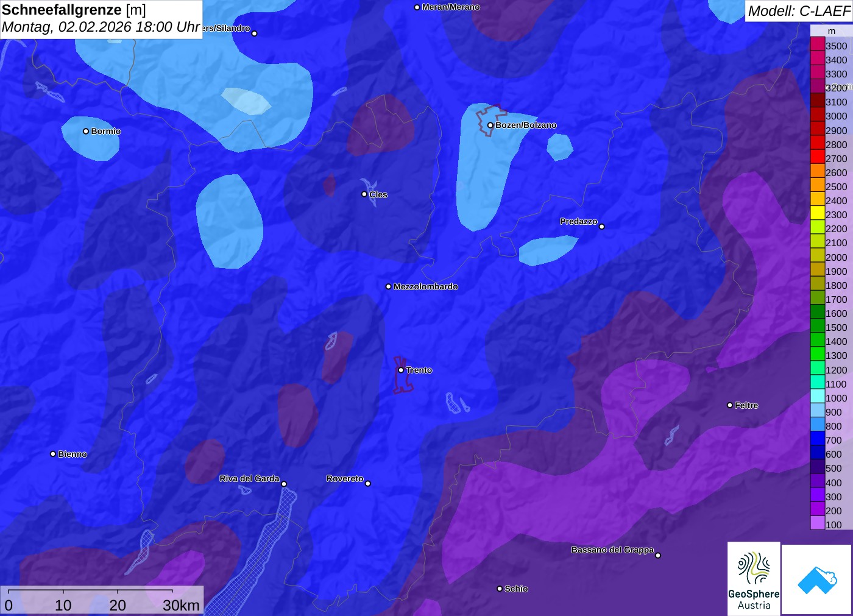
Task: Click the 2300 m yellow legend swatch
Action: 818,213
